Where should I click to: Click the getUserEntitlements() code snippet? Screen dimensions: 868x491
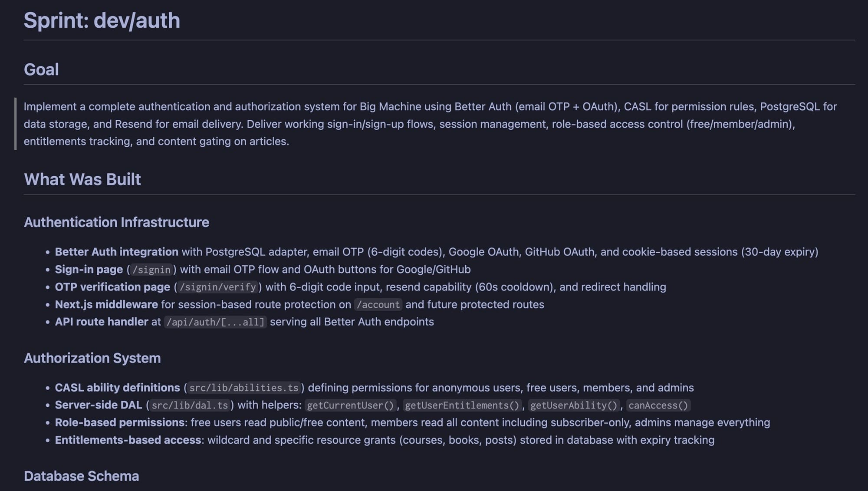[462, 405]
